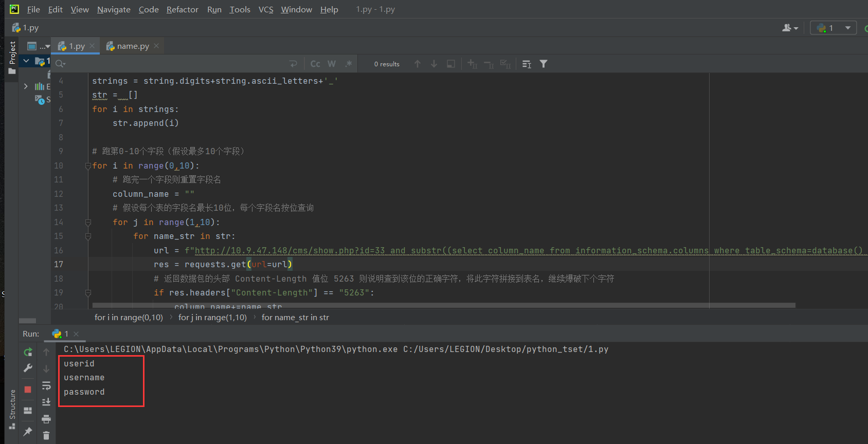The image size is (868, 444).
Task: Open the File menu
Action: pos(33,9)
